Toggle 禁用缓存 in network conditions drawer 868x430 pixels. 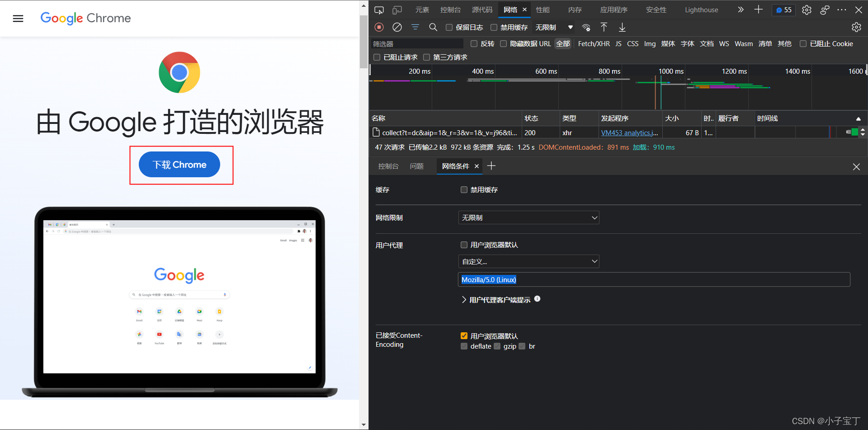click(x=464, y=190)
